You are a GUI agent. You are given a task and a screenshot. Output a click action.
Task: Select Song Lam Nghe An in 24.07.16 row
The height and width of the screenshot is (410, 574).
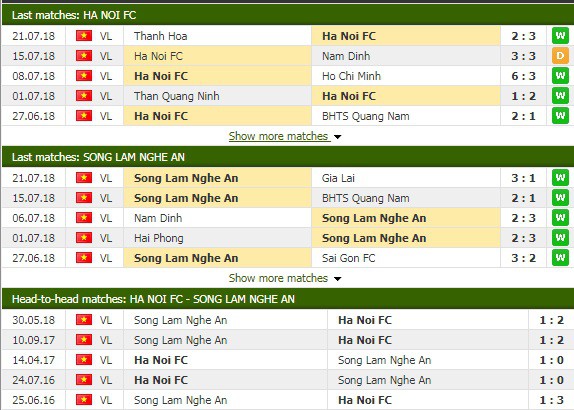click(x=384, y=380)
